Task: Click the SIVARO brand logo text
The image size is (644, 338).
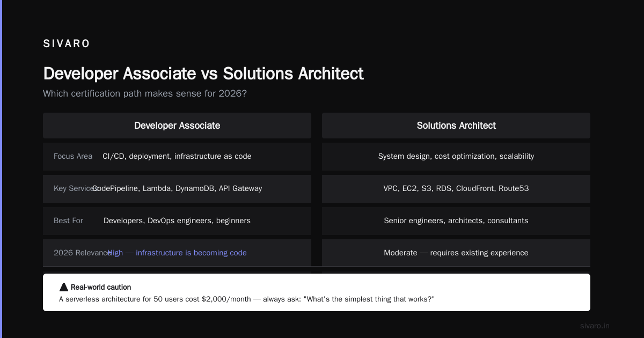Action: tap(67, 44)
